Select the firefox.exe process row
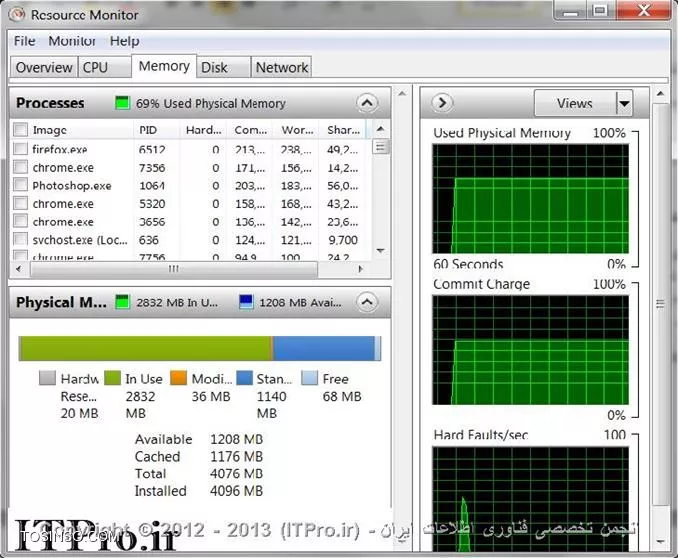678x558 pixels. pos(190,149)
